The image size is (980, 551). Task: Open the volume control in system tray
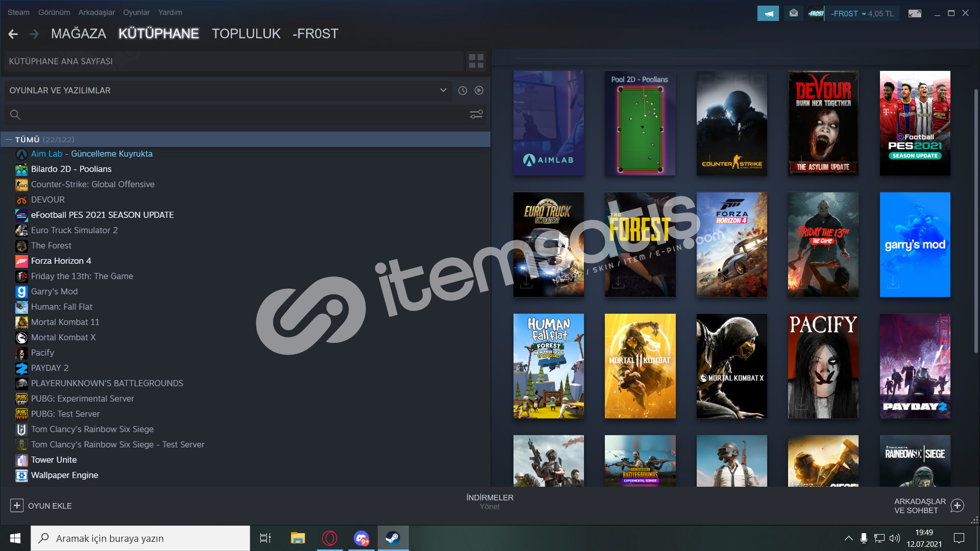click(x=894, y=538)
